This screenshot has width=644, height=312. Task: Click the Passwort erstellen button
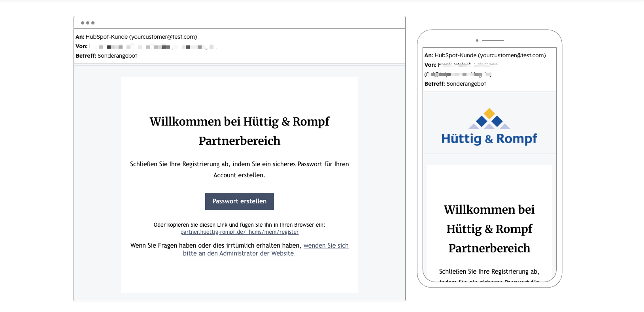(239, 201)
